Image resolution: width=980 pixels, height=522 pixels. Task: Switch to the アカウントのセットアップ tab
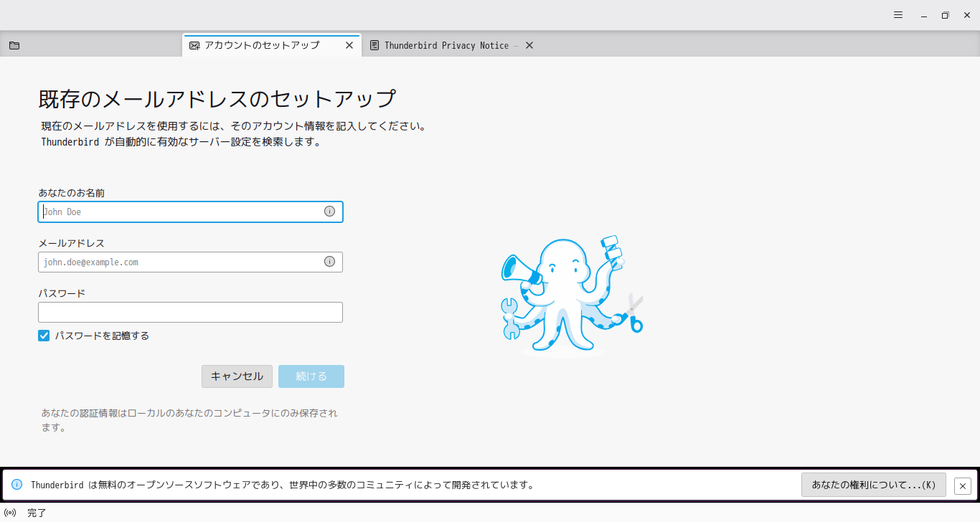click(x=262, y=44)
